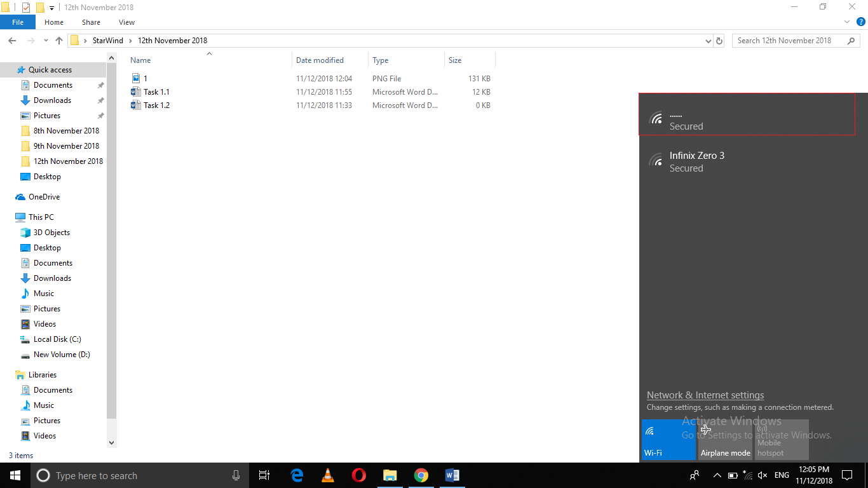The height and width of the screenshot is (488, 868).
Task: Open Microsoft Word from taskbar
Action: click(x=452, y=475)
